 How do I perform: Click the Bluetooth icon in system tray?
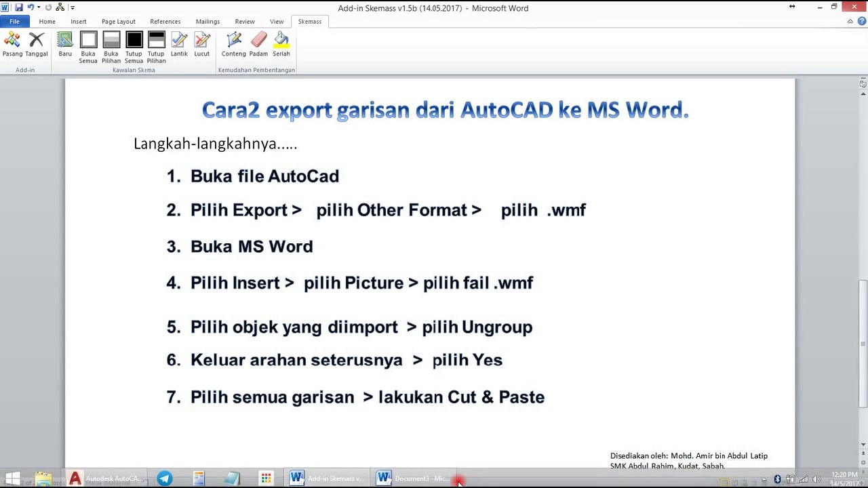pyautogui.click(x=777, y=480)
